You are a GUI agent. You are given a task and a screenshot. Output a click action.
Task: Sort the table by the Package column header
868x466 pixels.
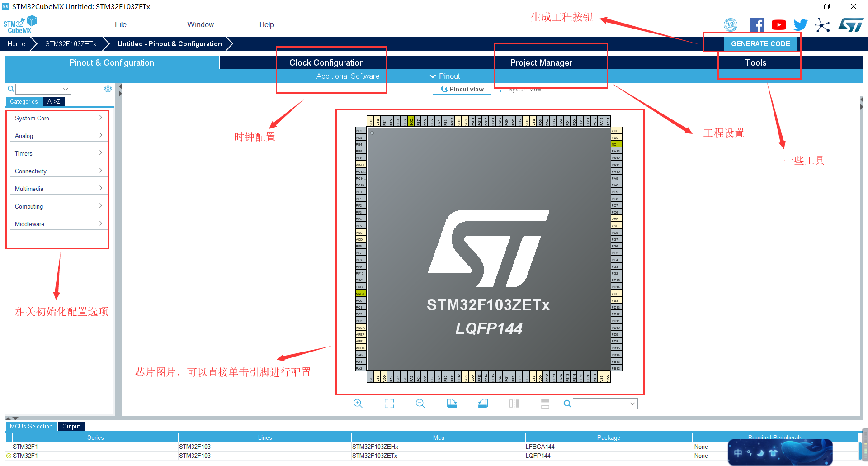(x=609, y=437)
